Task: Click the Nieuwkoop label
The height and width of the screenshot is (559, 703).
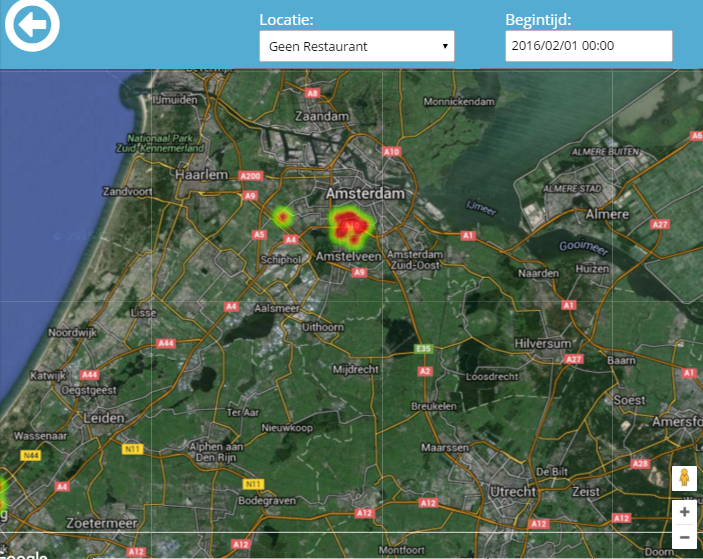Action: click(287, 428)
